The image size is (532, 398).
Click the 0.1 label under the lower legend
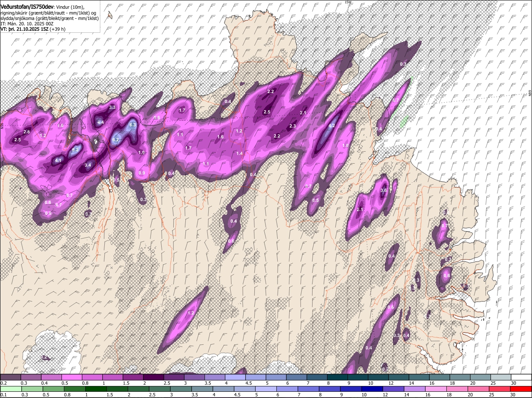point(4,395)
